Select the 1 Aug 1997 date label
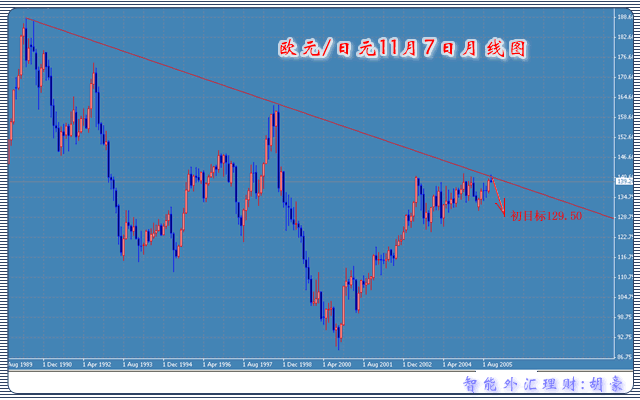640x400 pixels. coord(257,362)
